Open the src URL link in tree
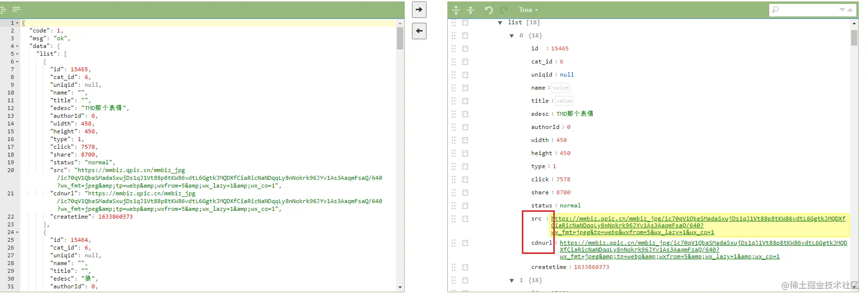This screenshot has width=868, height=299. [x=699, y=225]
